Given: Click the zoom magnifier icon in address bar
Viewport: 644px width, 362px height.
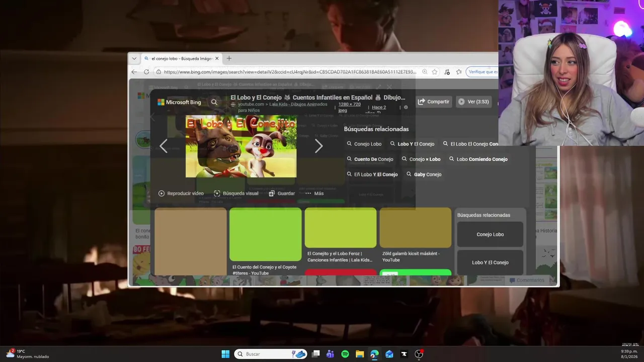Looking at the screenshot, I should [x=425, y=72].
